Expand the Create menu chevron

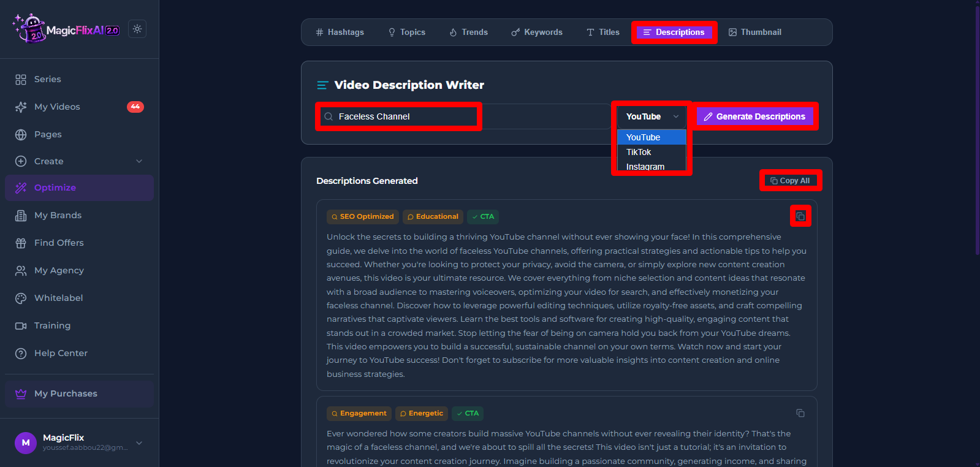139,161
